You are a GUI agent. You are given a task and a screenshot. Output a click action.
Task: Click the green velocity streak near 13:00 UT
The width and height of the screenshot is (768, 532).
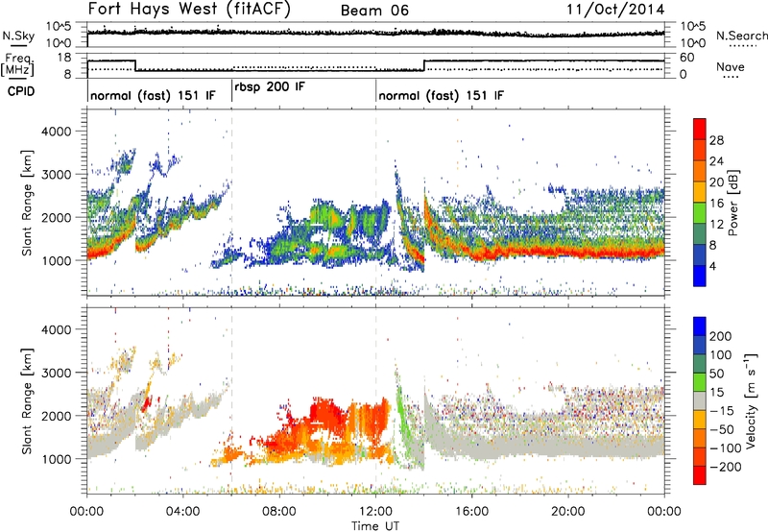401,412
